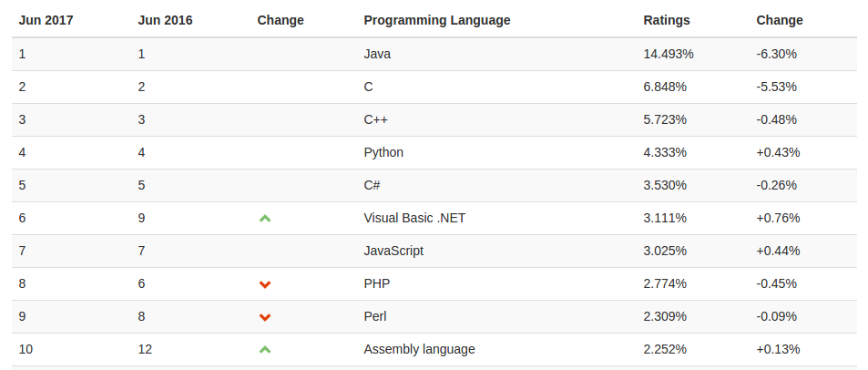Click the 14.493% rating value
The image size is (868, 370).
(x=669, y=54)
